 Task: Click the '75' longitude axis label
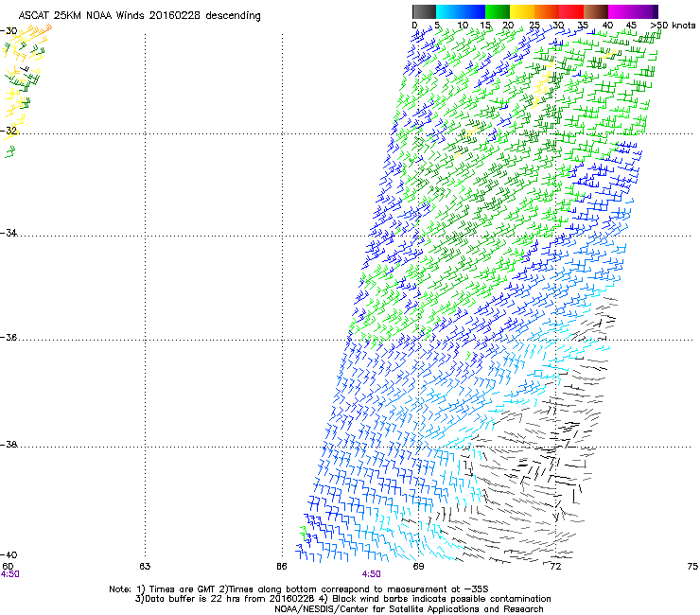692,567
